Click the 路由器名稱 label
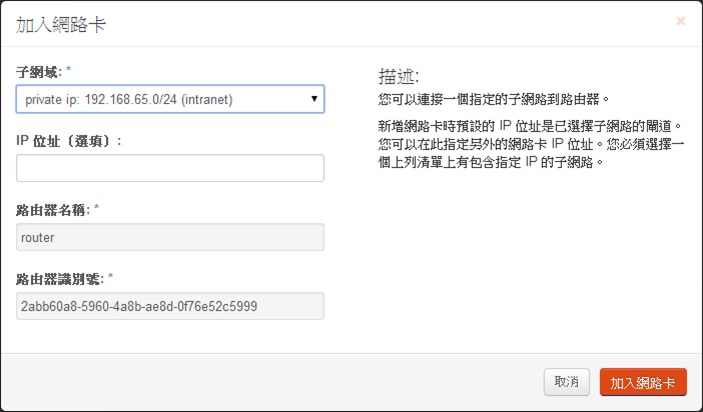Image resolution: width=703 pixels, height=412 pixels. (52, 210)
